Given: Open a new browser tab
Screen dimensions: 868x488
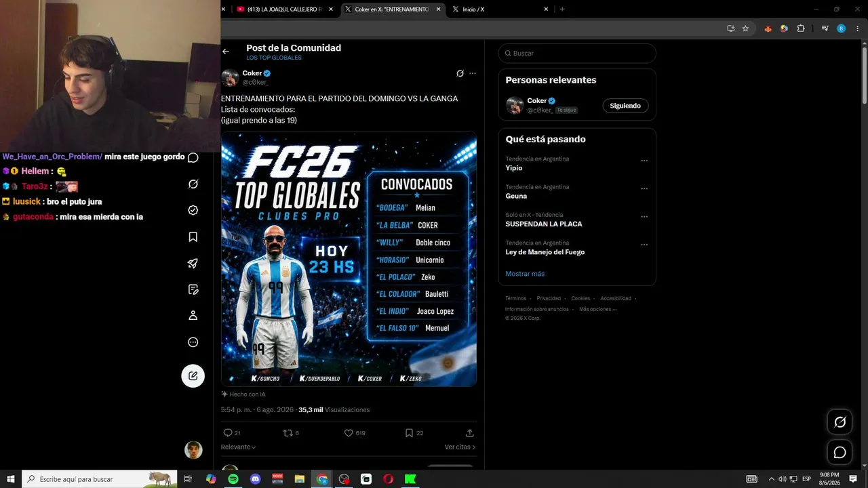Looking at the screenshot, I should [562, 9].
